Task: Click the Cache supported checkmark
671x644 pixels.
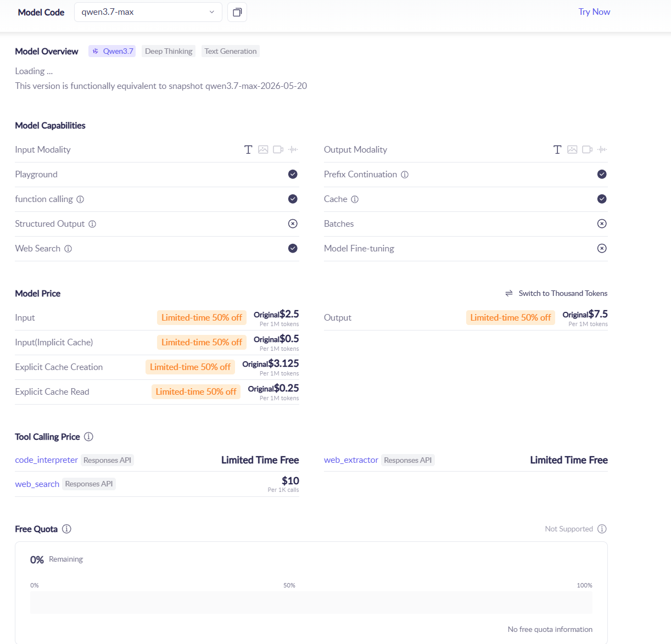Action: point(602,199)
